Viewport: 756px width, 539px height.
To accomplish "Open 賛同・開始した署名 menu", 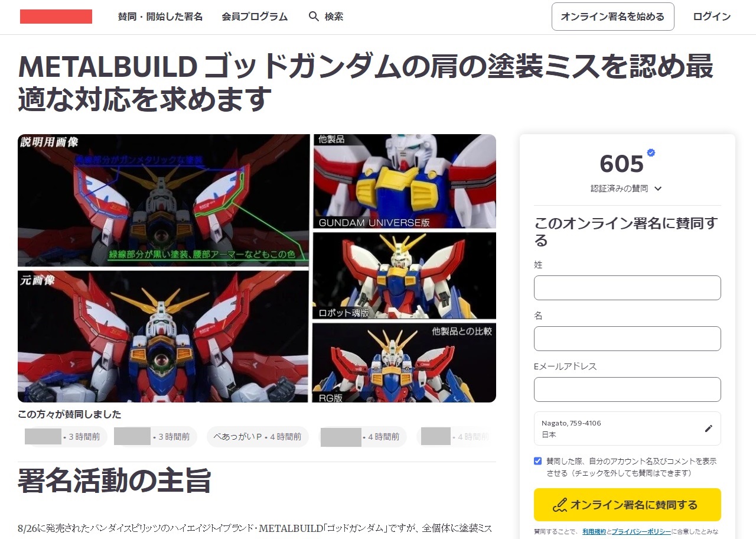I will point(160,17).
